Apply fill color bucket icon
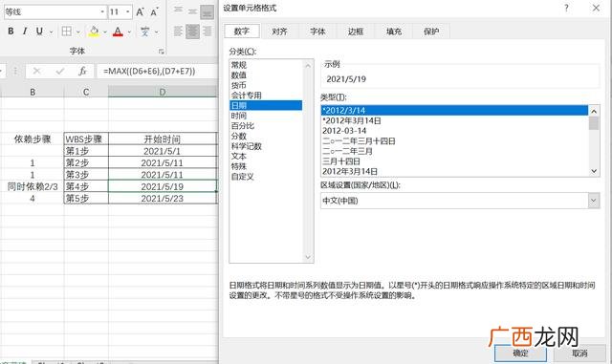612x364 pixels. pos(94,32)
